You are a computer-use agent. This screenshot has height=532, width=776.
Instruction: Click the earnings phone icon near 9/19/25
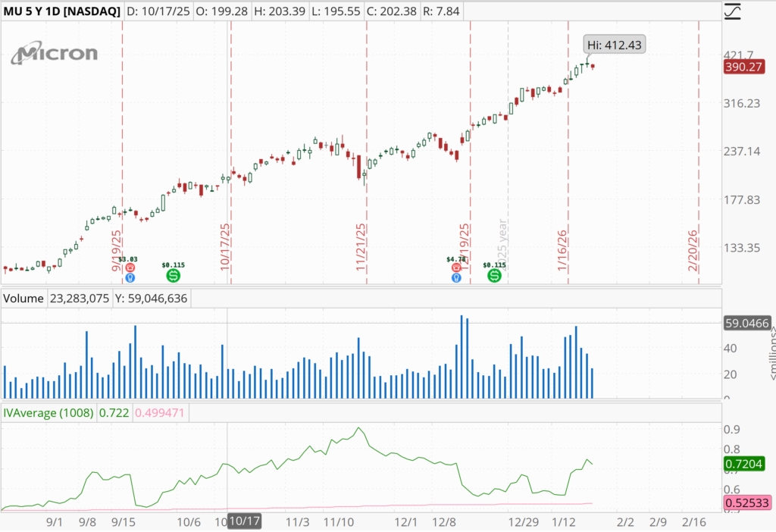click(130, 268)
